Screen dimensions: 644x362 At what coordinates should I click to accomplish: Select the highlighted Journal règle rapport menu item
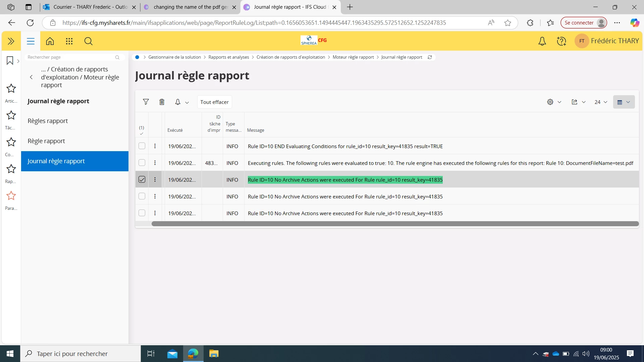click(x=74, y=161)
